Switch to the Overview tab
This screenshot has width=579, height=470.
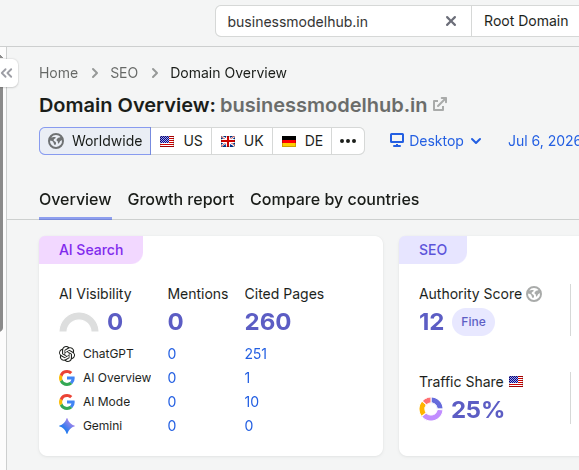(x=75, y=200)
